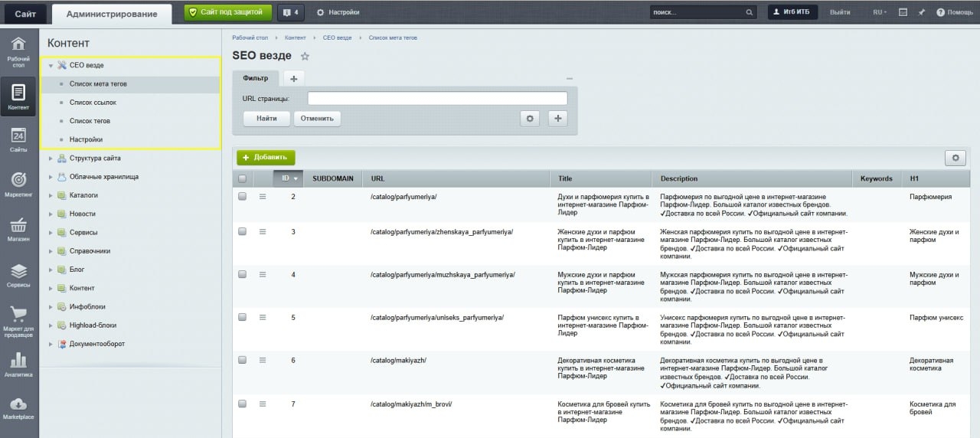Expand the Инфоблоки tree node

click(51, 307)
